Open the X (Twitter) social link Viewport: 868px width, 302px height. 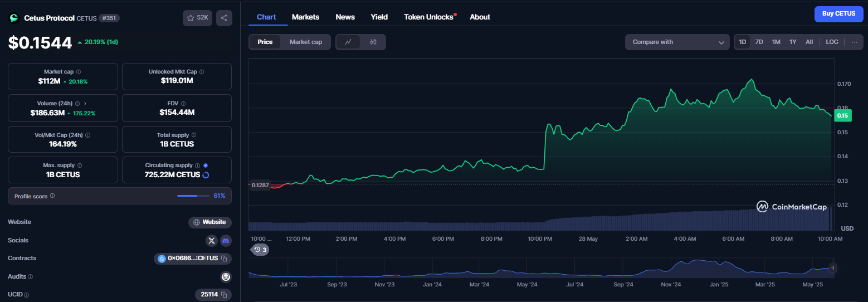(211, 241)
